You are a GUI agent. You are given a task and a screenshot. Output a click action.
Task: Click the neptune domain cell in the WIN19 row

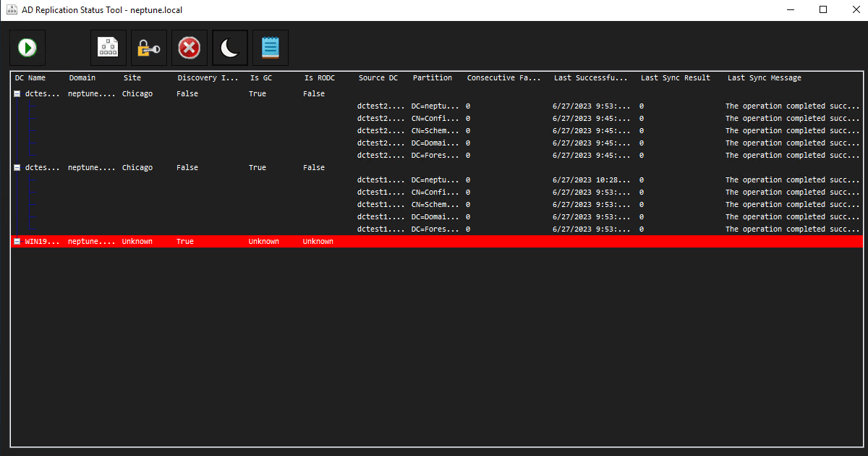91,242
